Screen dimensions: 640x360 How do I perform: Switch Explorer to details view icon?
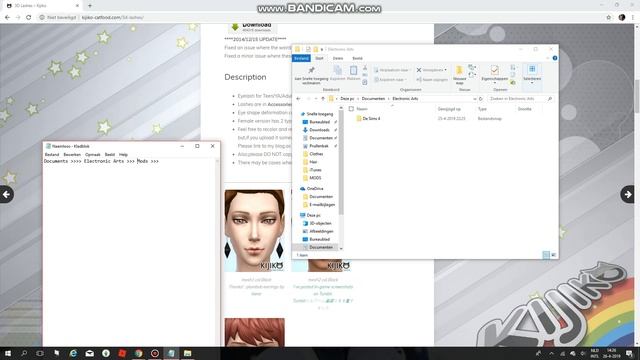click(x=546, y=255)
